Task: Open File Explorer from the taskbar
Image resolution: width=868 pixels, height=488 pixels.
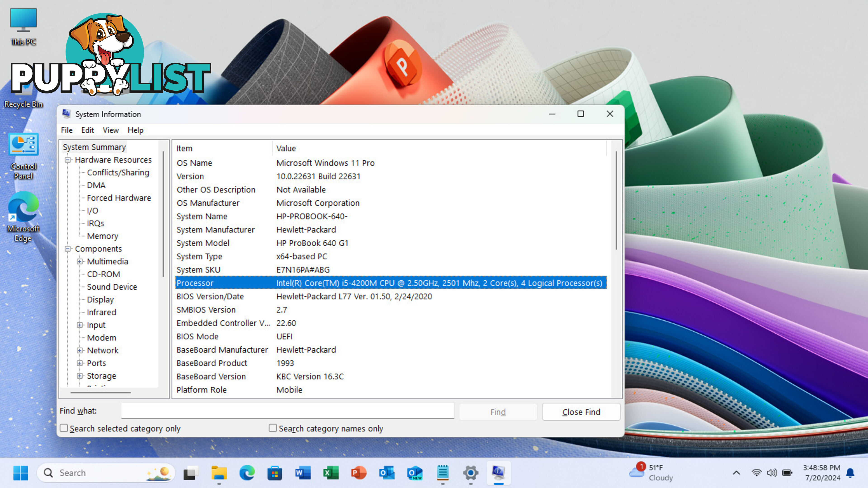Action: [x=219, y=473]
